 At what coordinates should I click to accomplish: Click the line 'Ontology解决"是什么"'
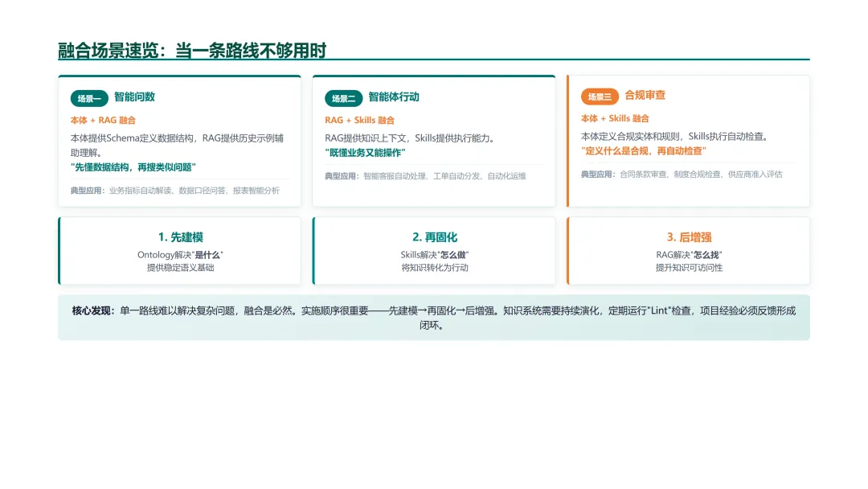click(181, 255)
